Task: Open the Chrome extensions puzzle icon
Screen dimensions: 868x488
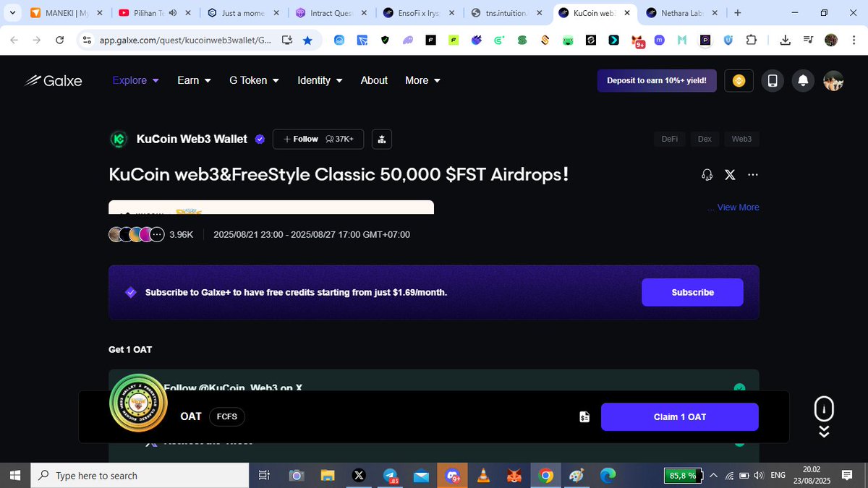Action: 751,40
